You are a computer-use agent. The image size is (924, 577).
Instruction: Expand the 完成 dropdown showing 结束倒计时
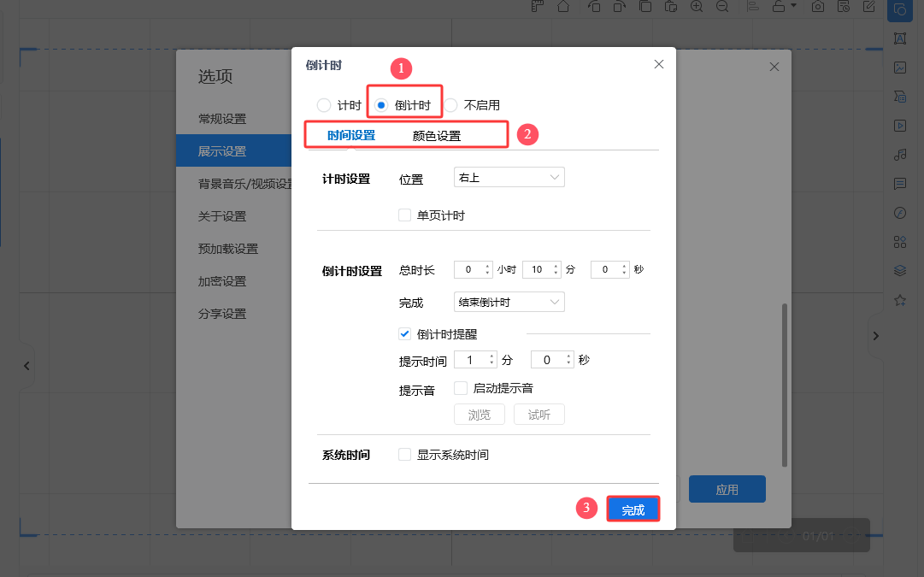509,302
